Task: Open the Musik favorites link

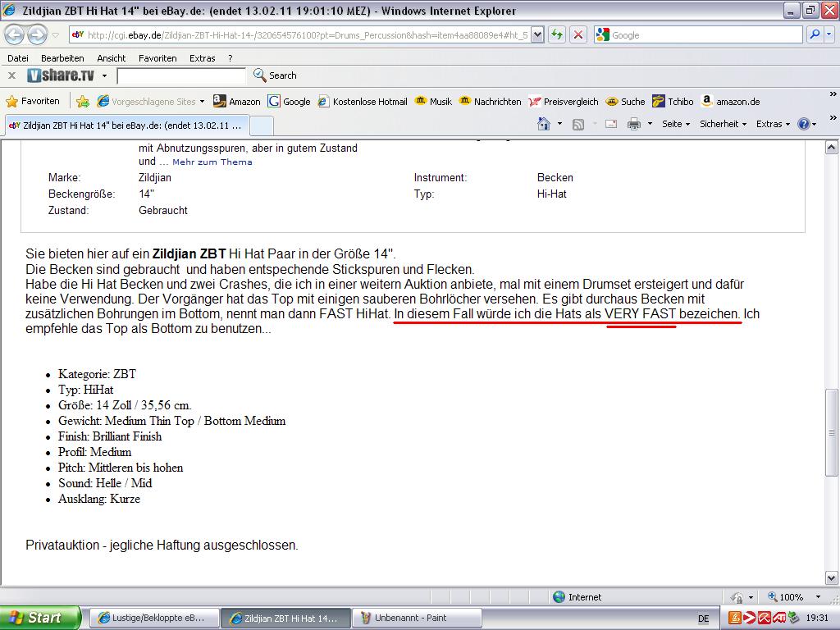Action: 433,101
